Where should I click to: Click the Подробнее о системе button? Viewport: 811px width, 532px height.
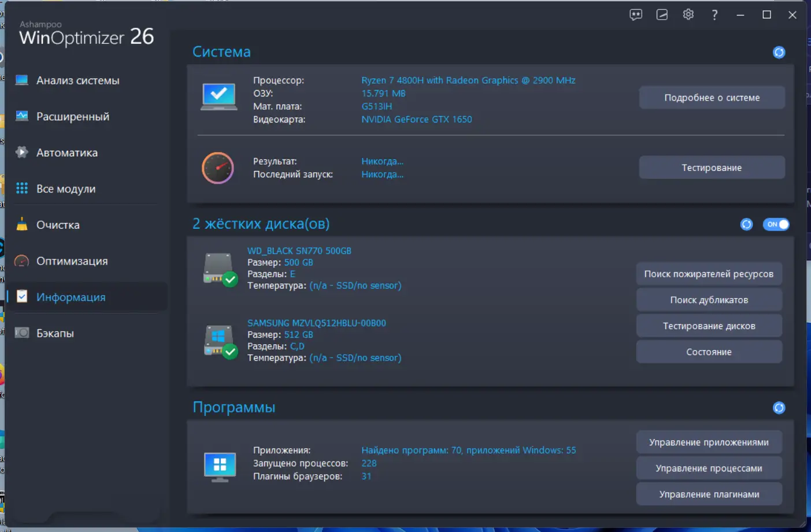(712, 97)
